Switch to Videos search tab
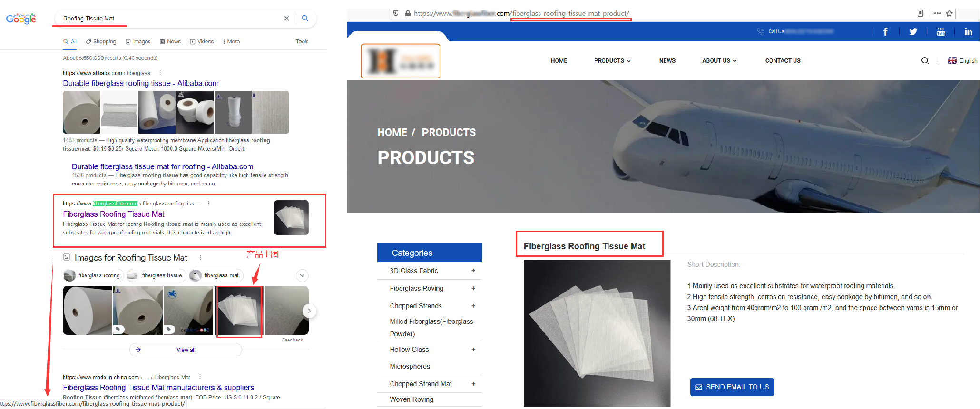The width and height of the screenshot is (980, 409). tap(202, 42)
